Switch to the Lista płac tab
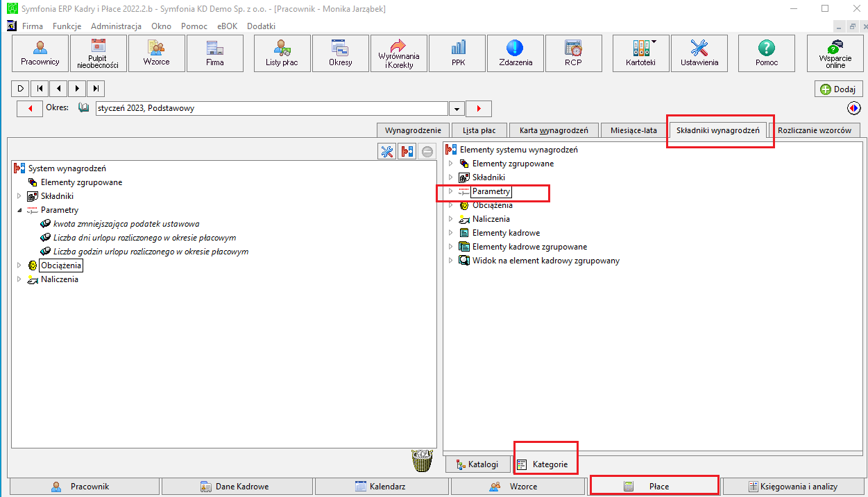The width and height of the screenshot is (868, 497). point(479,130)
